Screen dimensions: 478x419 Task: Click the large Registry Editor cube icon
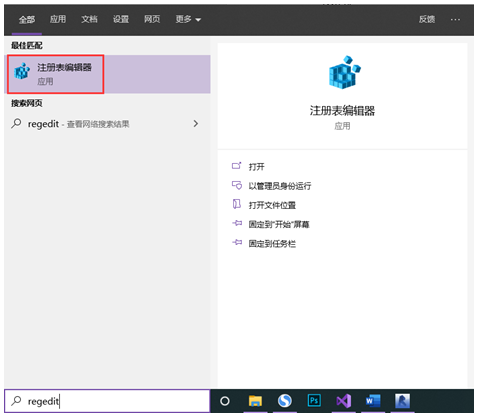[344, 72]
